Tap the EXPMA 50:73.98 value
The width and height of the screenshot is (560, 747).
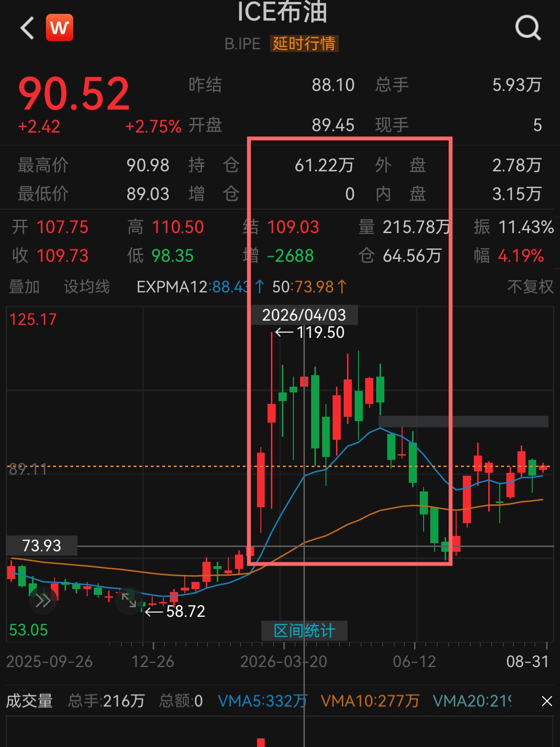310,287
